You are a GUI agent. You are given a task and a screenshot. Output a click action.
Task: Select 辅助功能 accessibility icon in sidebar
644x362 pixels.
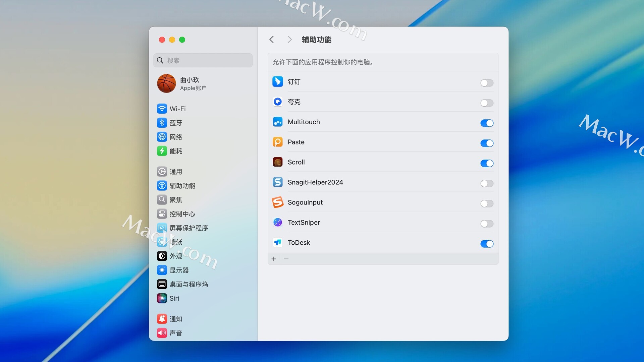pos(162,186)
